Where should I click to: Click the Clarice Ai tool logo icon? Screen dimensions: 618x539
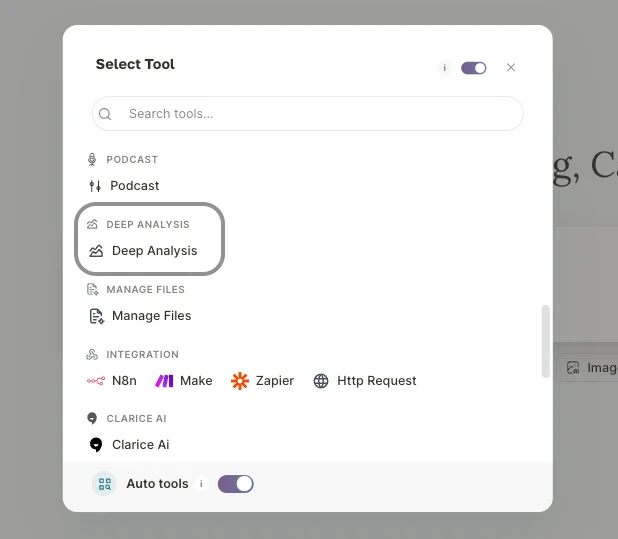click(96, 444)
